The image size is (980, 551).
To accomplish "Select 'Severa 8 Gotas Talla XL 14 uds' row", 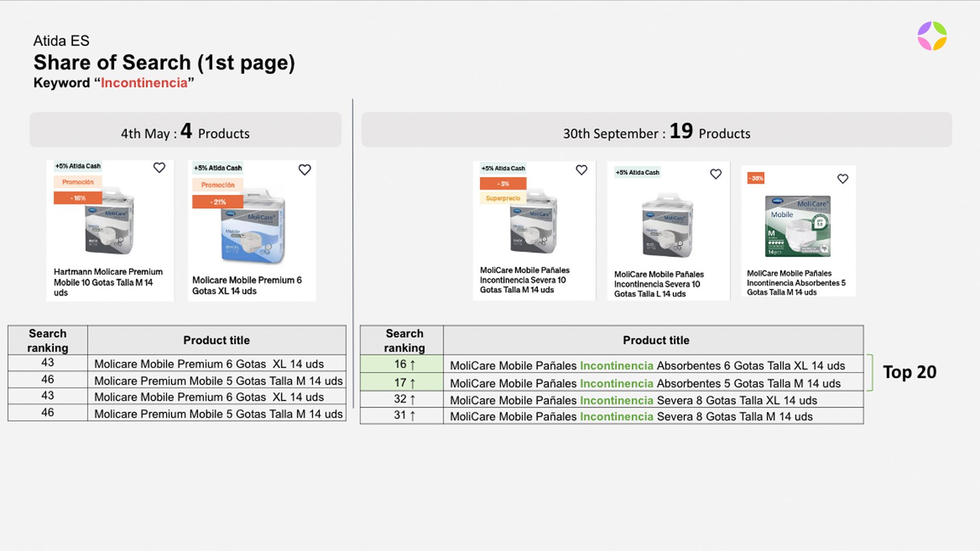I will (611, 399).
